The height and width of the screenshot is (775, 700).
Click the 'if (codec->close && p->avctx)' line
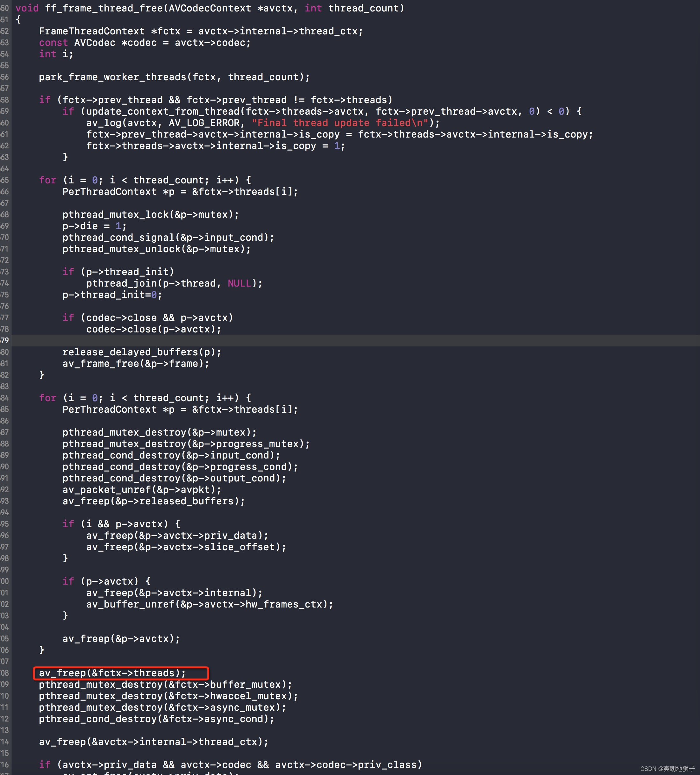147,318
